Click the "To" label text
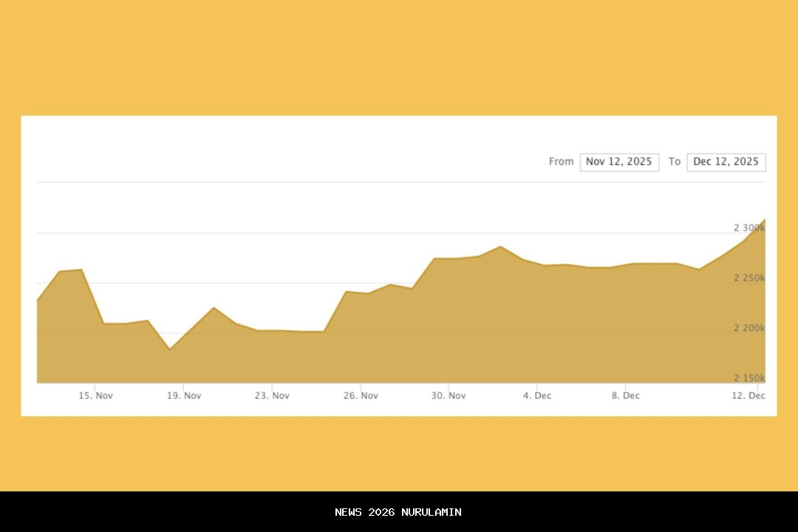 (x=674, y=162)
